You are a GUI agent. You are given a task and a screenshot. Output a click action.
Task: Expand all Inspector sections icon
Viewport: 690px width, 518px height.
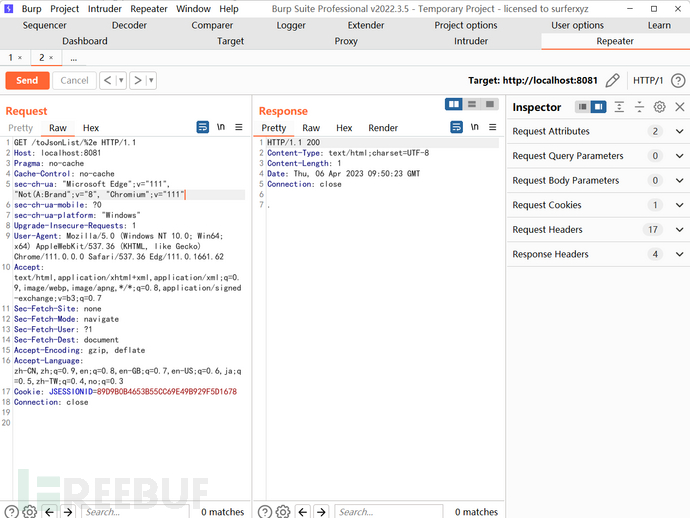(619, 107)
